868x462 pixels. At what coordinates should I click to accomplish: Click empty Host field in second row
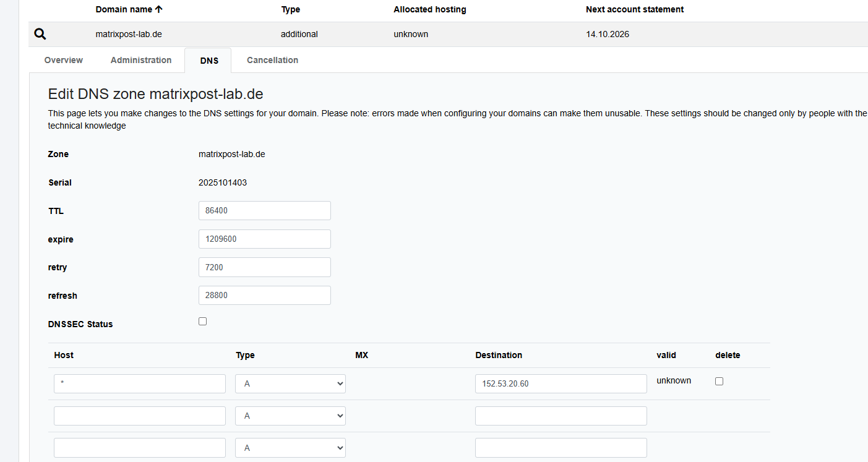[140, 416]
